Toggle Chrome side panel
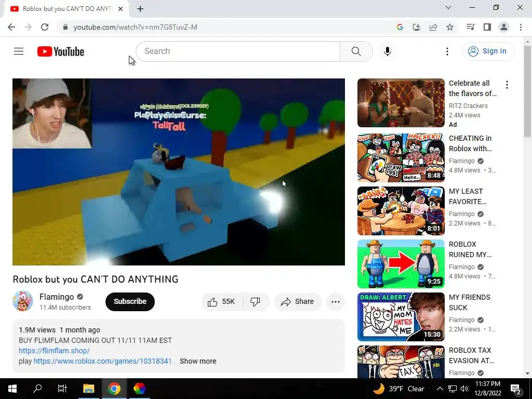Screen dimensions: 532x399 click(x=487, y=27)
